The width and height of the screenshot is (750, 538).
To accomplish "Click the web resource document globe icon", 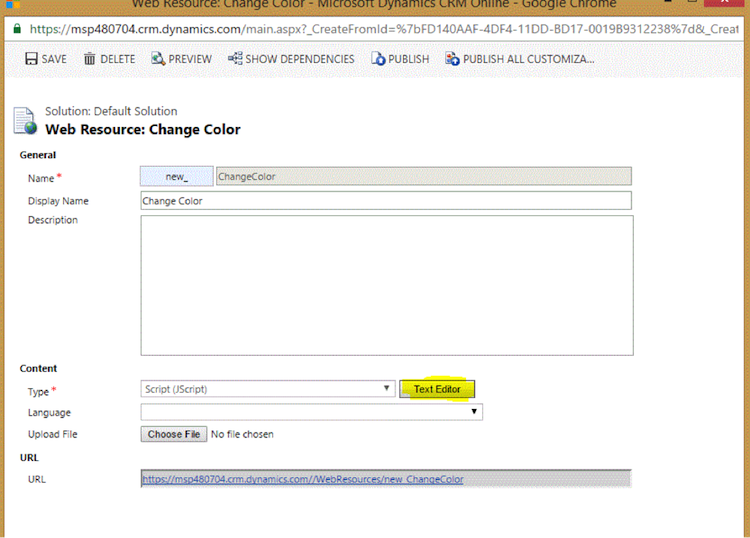I will tap(25, 121).
